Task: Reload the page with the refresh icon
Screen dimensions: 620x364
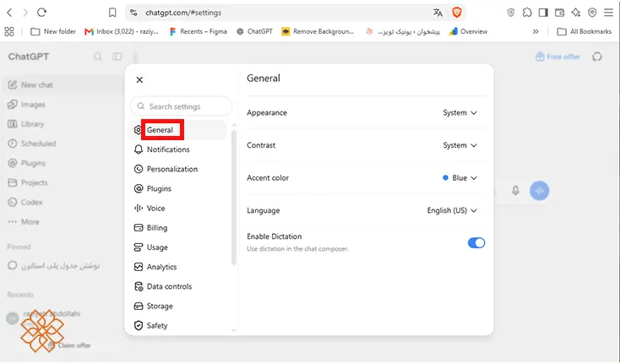Action: (x=41, y=13)
